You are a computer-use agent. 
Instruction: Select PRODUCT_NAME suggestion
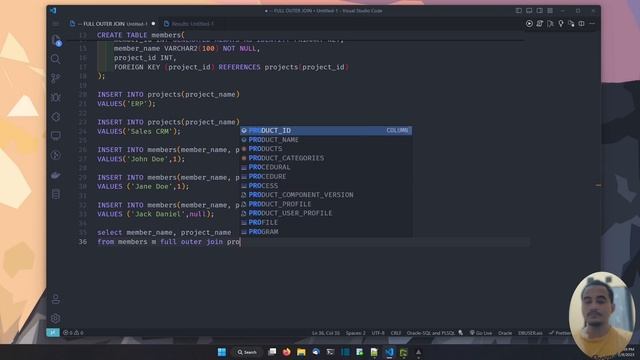pyautogui.click(x=326, y=140)
